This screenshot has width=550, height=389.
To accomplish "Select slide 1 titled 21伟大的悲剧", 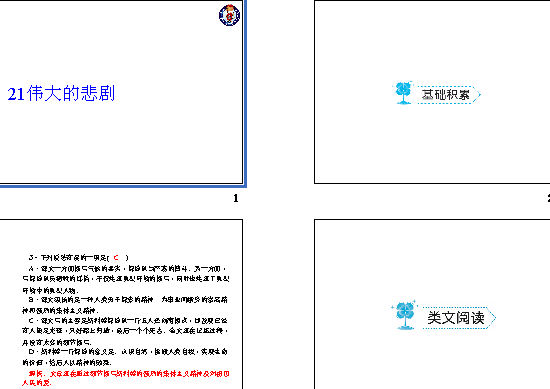I will point(121,92).
